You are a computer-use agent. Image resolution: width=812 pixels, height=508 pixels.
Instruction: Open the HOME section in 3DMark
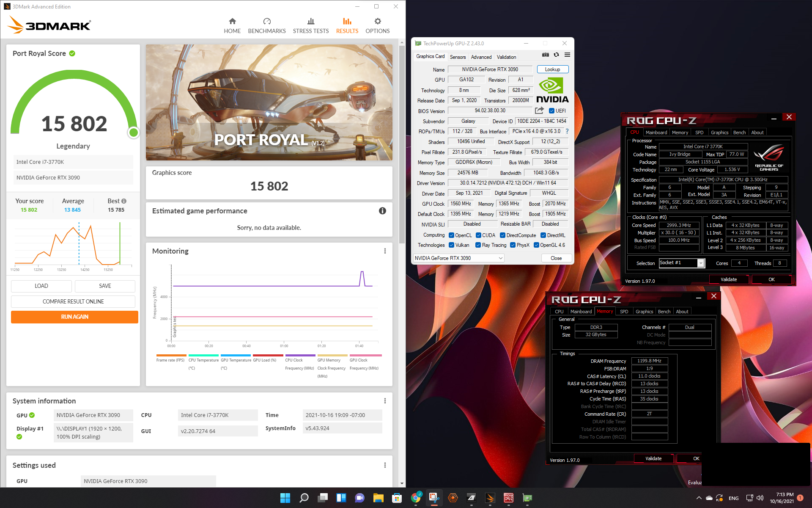[232, 26]
